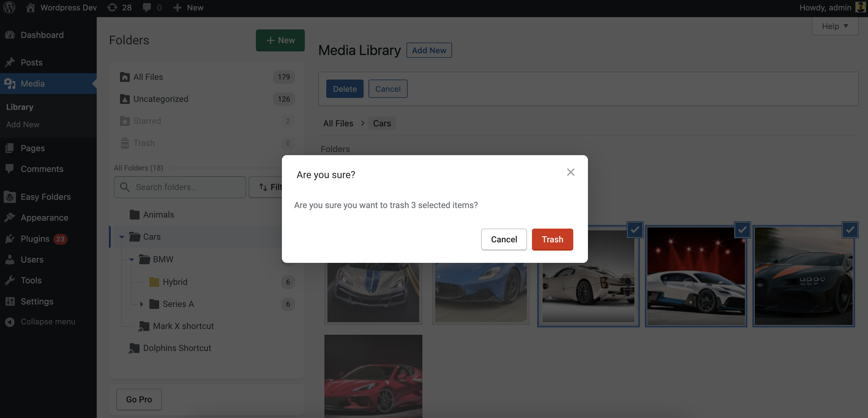Click the Starred folder icon

click(125, 121)
